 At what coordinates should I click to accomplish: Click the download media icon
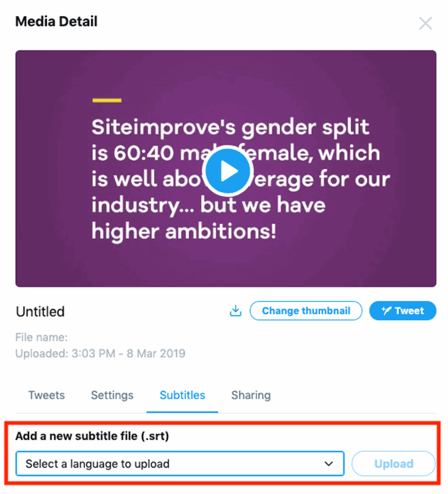[236, 311]
